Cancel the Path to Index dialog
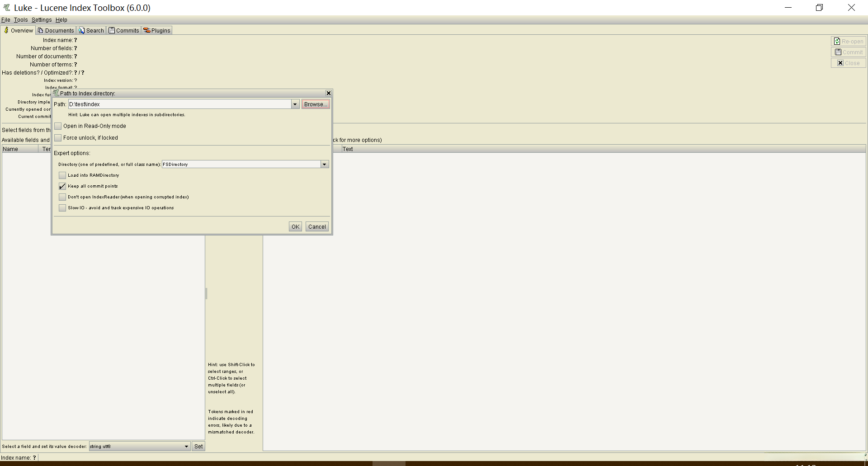Viewport: 868px width, 466px height. click(x=317, y=226)
